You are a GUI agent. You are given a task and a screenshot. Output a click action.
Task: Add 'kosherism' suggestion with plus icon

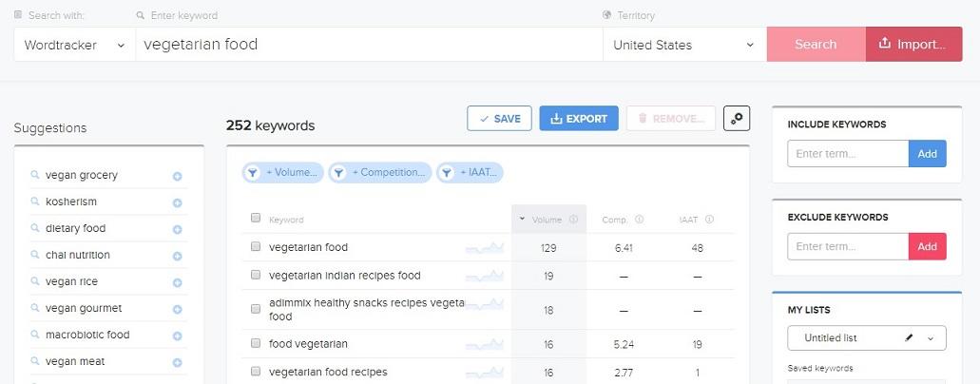click(178, 202)
